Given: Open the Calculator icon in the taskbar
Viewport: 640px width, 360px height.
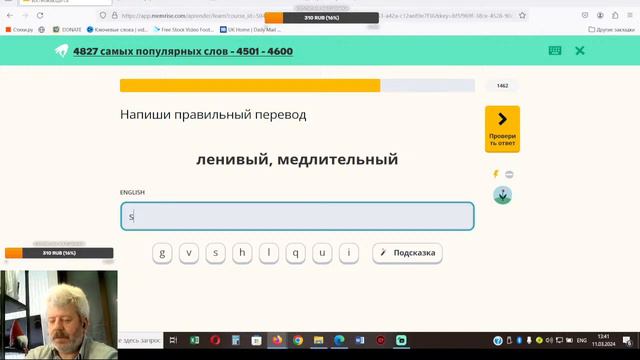Looking at the screenshot, I should 236,340.
